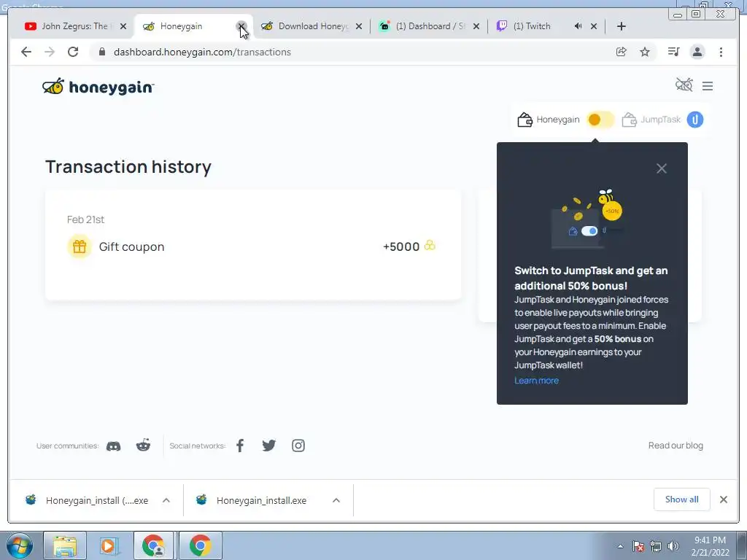Click the Transaction history heading
Image resolution: width=747 pixels, height=560 pixels.
128,167
